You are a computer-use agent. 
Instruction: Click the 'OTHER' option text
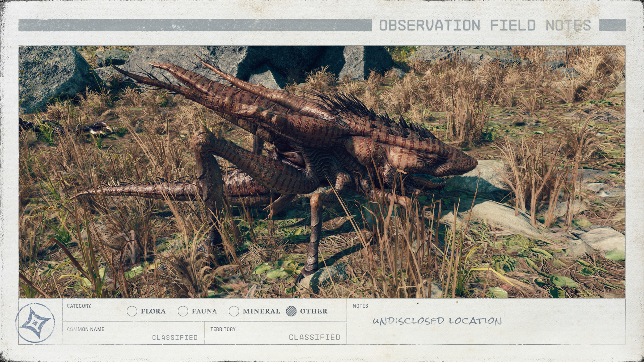314,311
